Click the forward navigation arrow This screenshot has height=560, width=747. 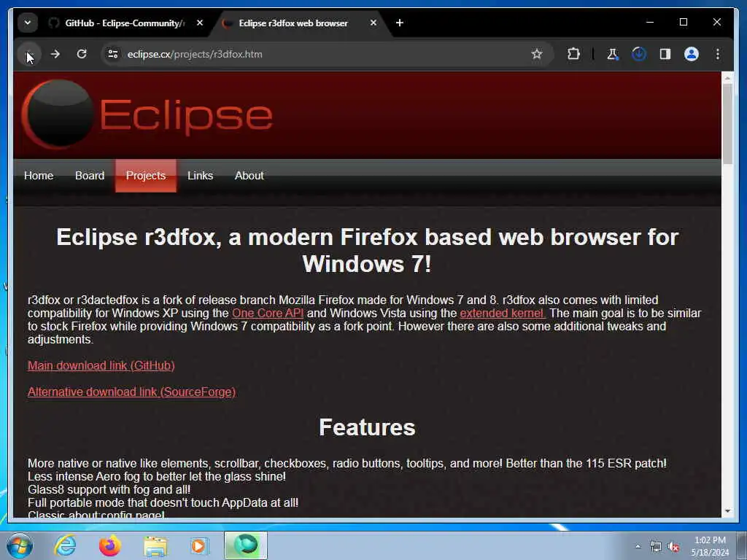pyautogui.click(x=55, y=54)
